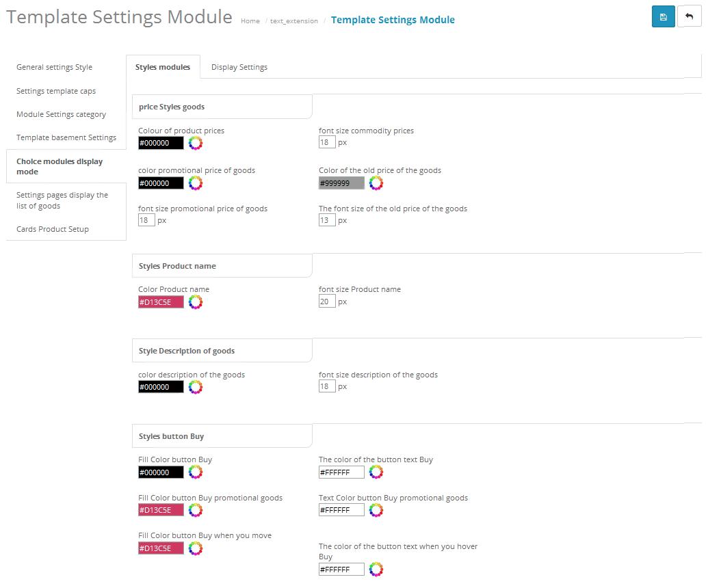Screen dimensions: 708x588
Task: Open color wheel for promotional price color
Action: 196,183
